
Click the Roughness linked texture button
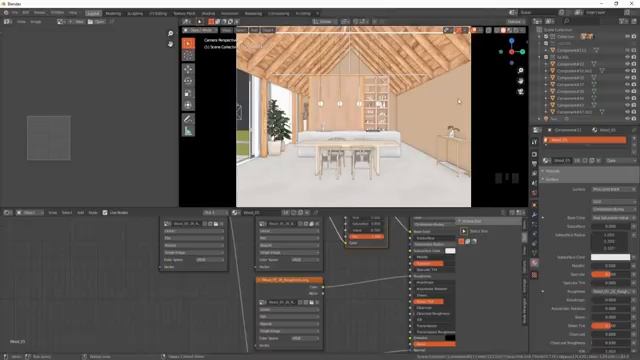(613, 291)
